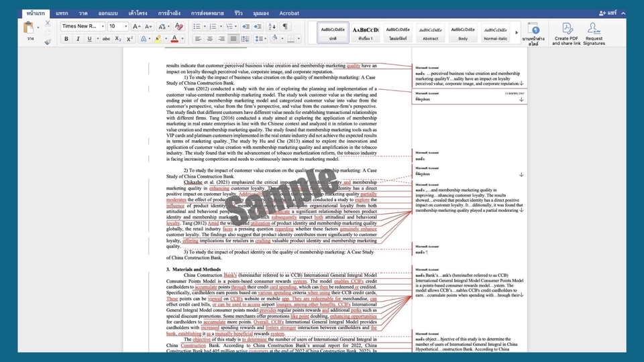Open the highlight color dropdown arrow
The height and width of the screenshot is (362, 644).
[x=166, y=39]
